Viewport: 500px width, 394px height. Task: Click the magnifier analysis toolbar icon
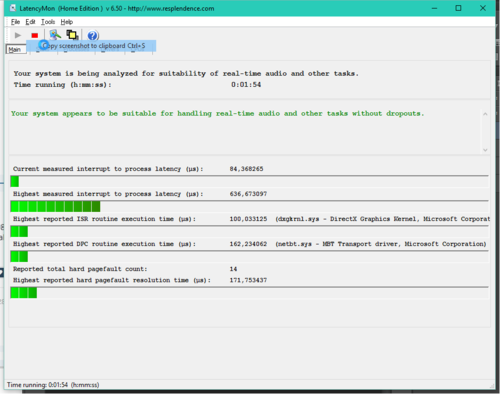click(55, 35)
